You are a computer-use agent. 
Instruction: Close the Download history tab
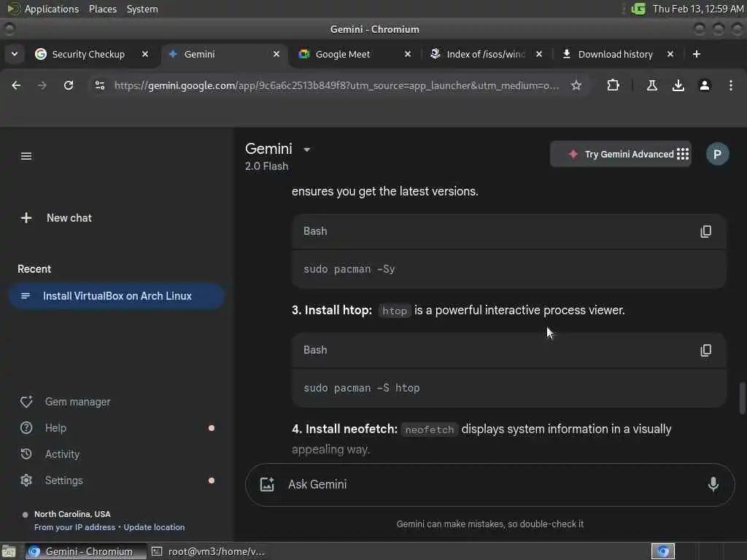click(x=670, y=54)
